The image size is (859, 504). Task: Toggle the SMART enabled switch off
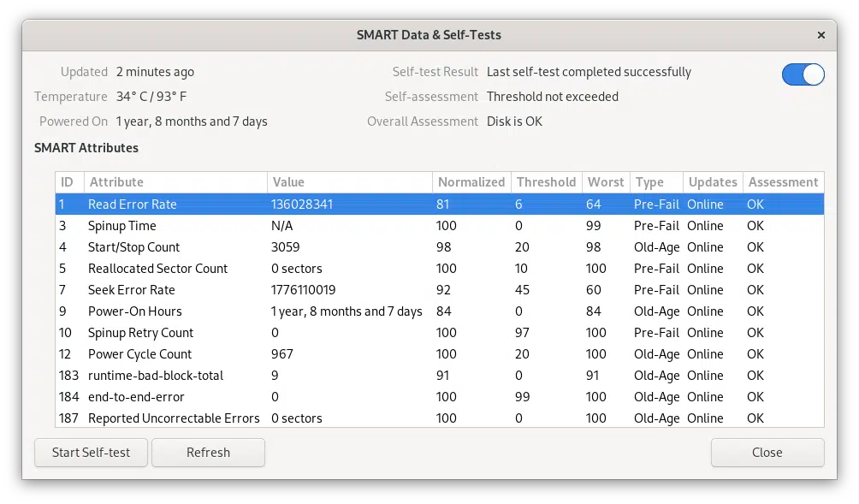(x=803, y=74)
